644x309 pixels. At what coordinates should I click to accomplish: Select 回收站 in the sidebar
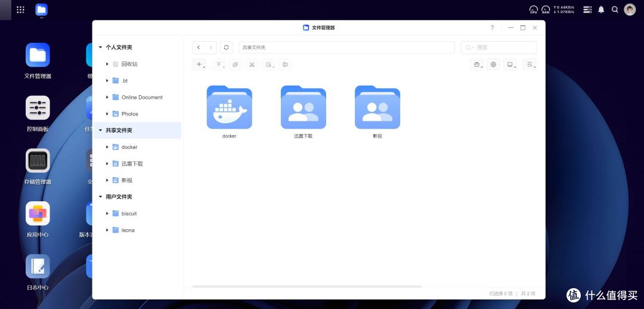pyautogui.click(x=129, y=64)
